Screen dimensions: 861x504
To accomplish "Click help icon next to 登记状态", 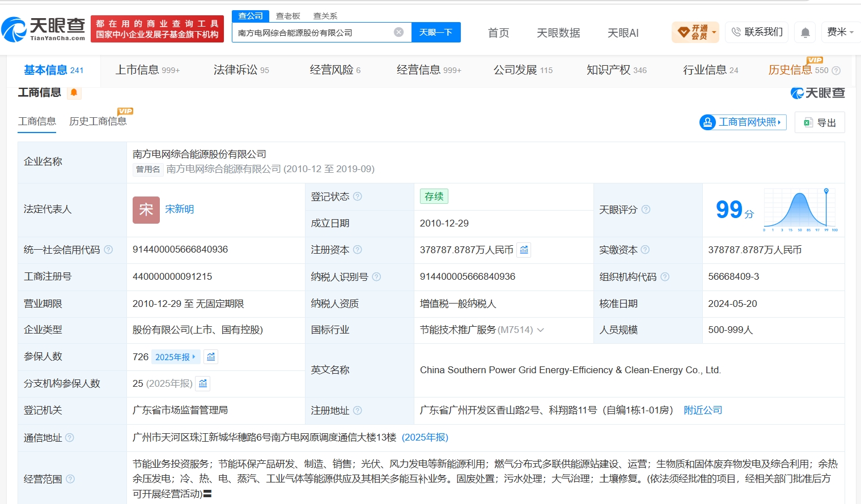I will 358,197.
